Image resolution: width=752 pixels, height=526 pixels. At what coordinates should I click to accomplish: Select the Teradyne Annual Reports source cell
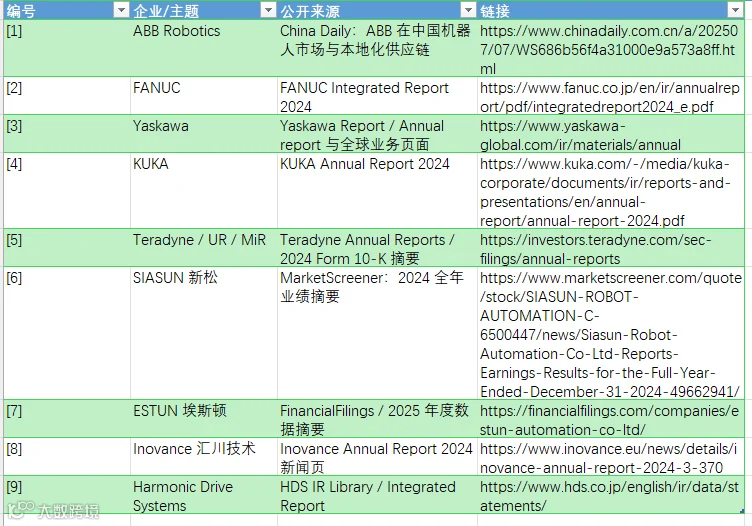point(377,248)
